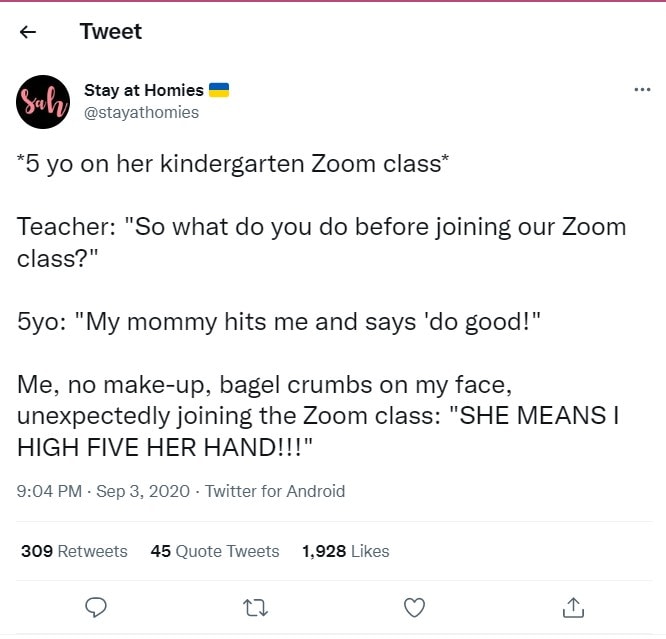
Task: Click the kindergarten Zoom class opening line
Action: [x=233, y=163]
